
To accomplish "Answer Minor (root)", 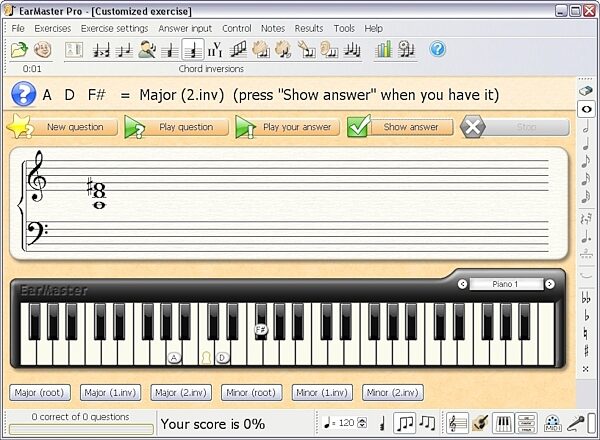I will (251, 393).
